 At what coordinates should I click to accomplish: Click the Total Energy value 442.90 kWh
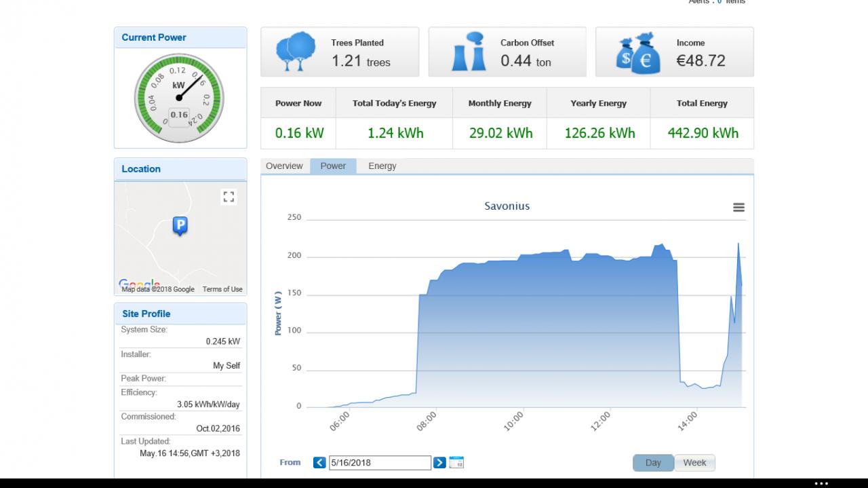[x=703, y=133]
